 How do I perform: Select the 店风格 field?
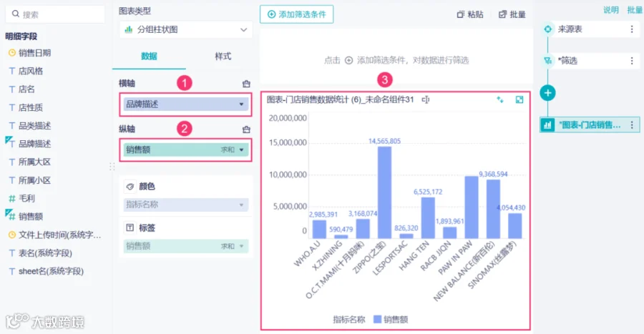coord(30,71)
